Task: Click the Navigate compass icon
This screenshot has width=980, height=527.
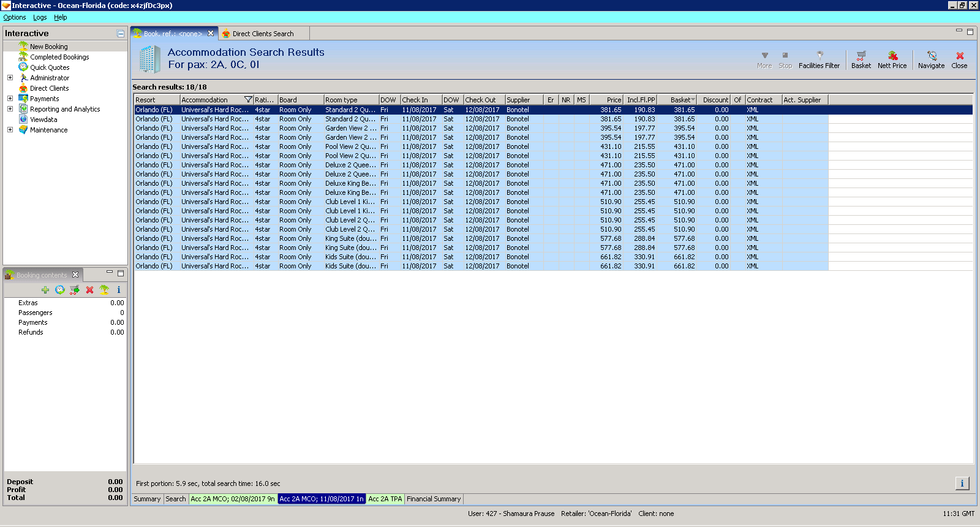Action: point(931,56)
